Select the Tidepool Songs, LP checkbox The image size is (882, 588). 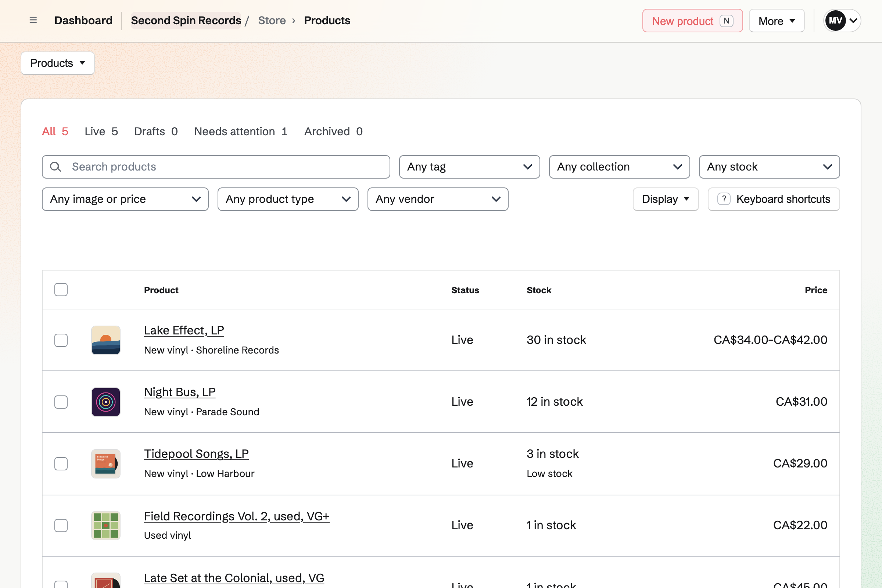61,464
